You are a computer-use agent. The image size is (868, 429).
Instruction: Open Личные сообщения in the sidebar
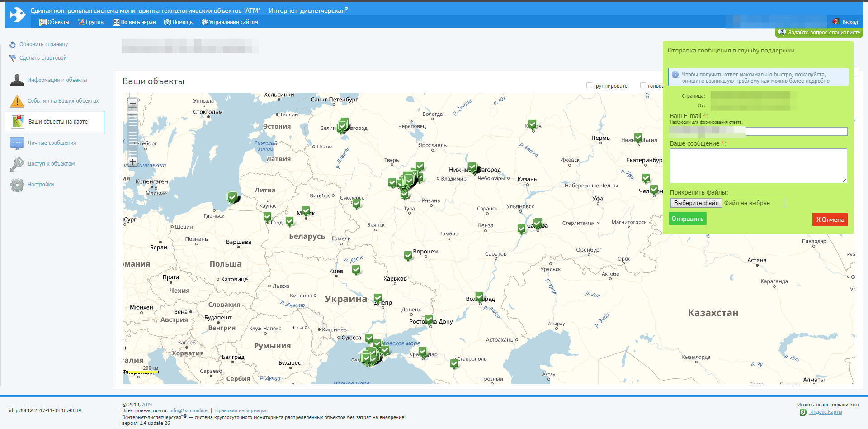52,143
